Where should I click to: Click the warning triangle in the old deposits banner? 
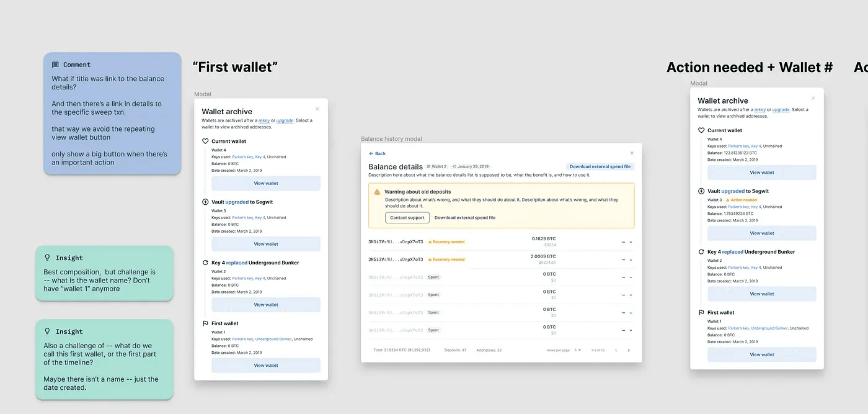tap(376, 191)
